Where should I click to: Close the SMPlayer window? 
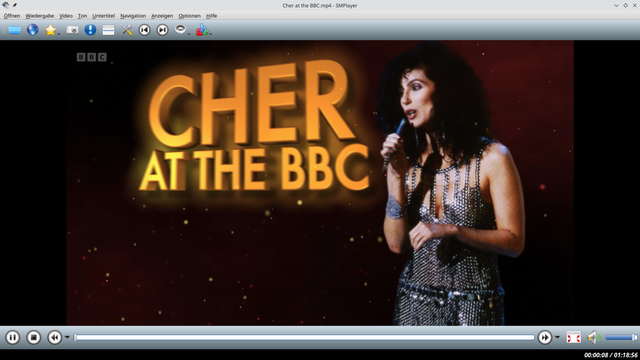635,5
